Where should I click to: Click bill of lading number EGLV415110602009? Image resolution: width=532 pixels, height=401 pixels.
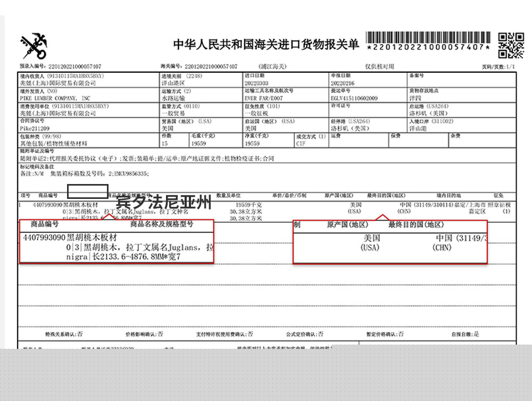click(x=354, y=98)
